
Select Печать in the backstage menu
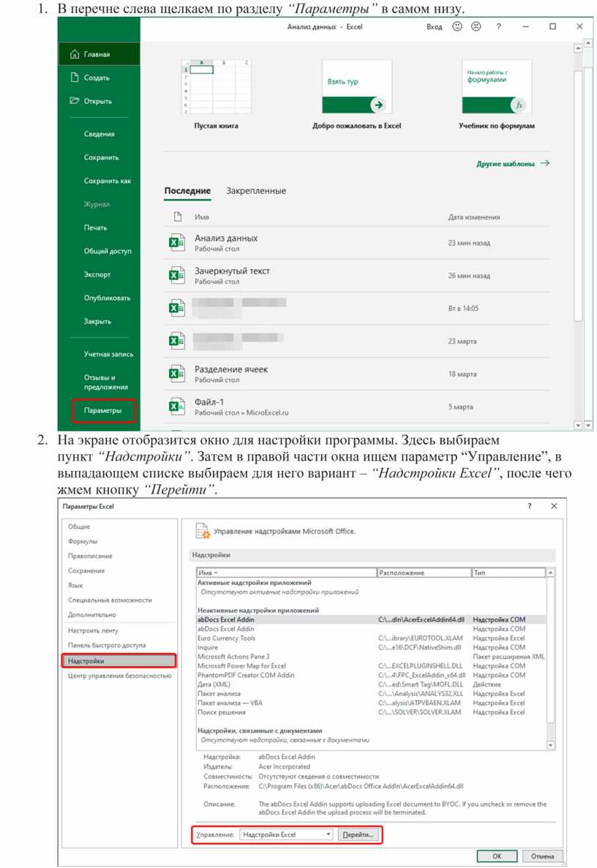tap(95, 227)
